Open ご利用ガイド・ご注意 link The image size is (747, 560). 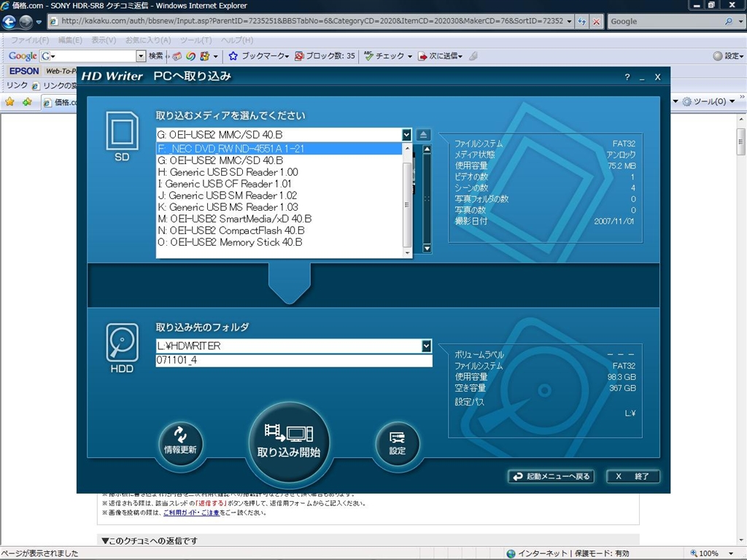pyautogui.click(x=191, y=513)
